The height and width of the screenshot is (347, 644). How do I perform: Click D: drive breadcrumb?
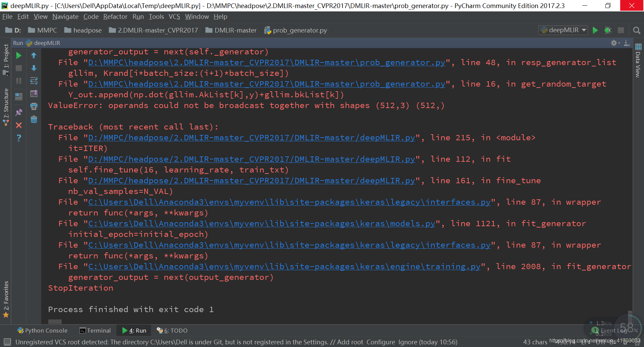[x=13, y=30]
